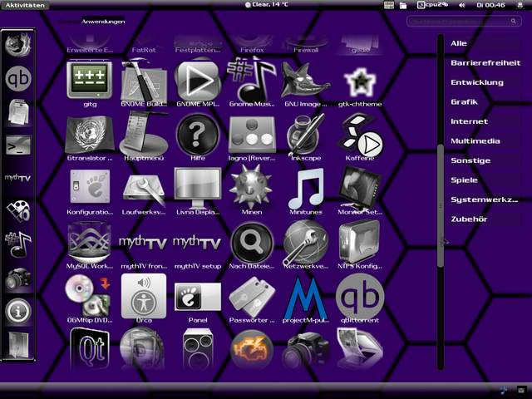532x399 pixels.
Task: Start mythTV from the dock
Action: coord(18,178)
